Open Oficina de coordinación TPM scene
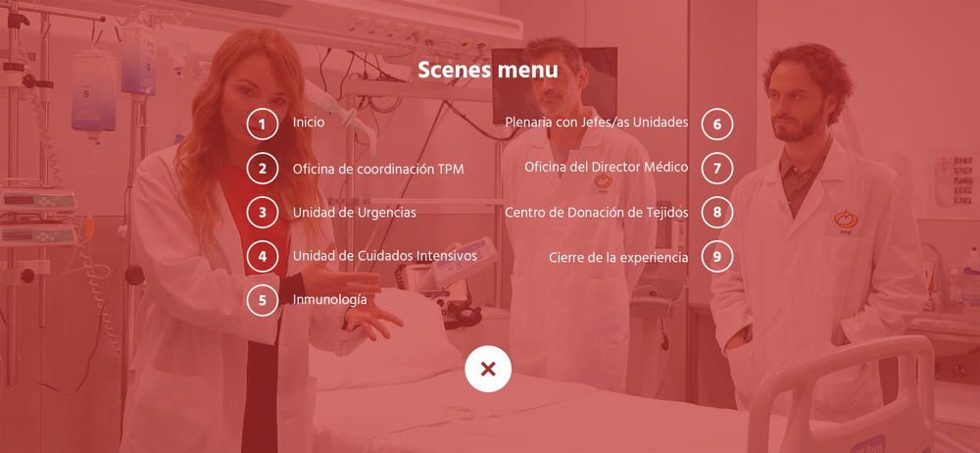Screen dimensions: 980x453 coord(378,169)
